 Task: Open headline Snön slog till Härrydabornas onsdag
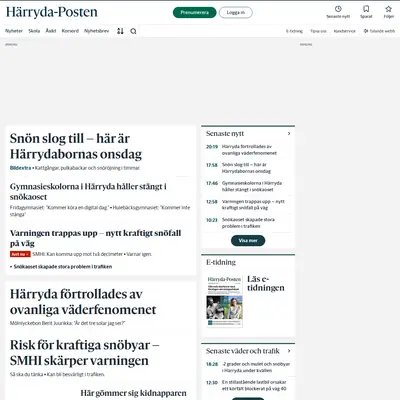point(76,146)
